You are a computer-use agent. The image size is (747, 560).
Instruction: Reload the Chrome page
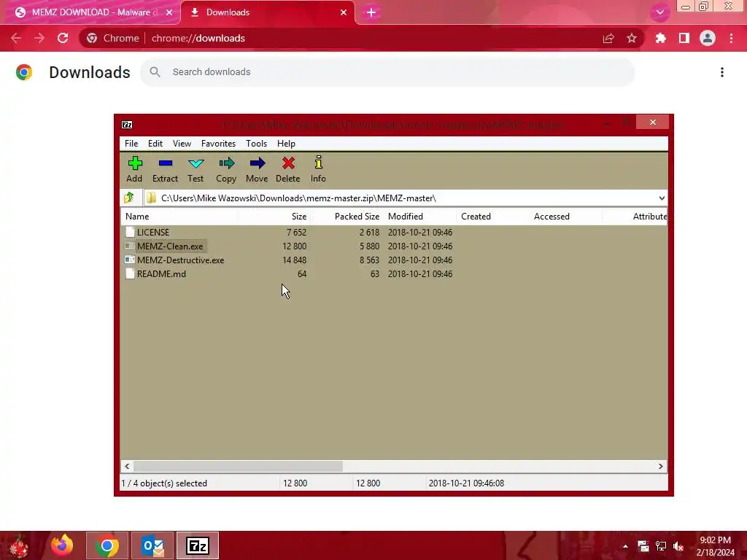[x=63, y=38]
